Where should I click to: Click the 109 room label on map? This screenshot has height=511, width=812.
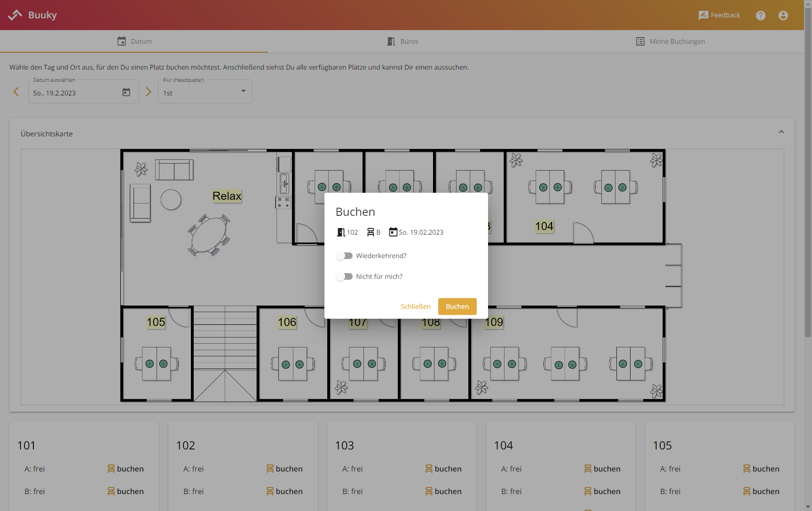click(494, 322)
